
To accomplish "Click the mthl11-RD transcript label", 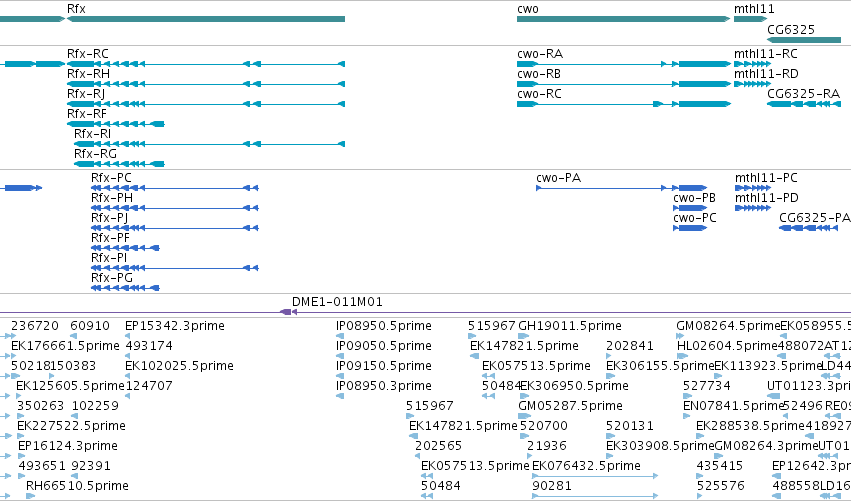I will click(766, 74).
